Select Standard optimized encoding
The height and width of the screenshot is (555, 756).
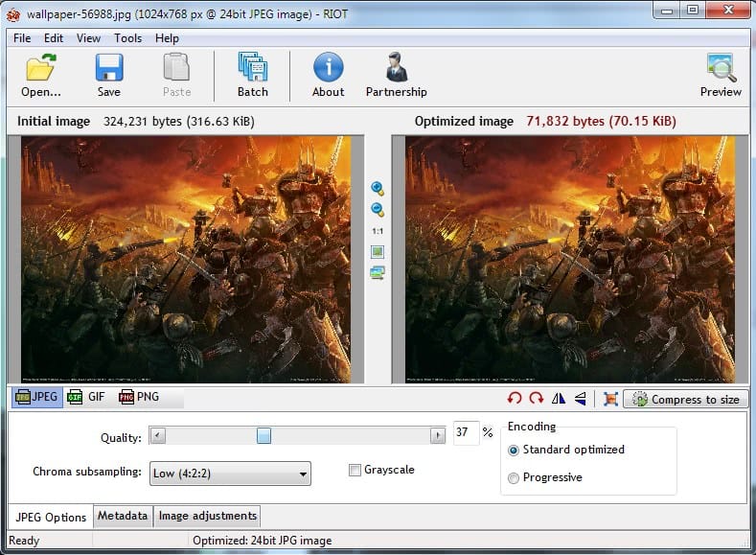[x=514, y=450]
